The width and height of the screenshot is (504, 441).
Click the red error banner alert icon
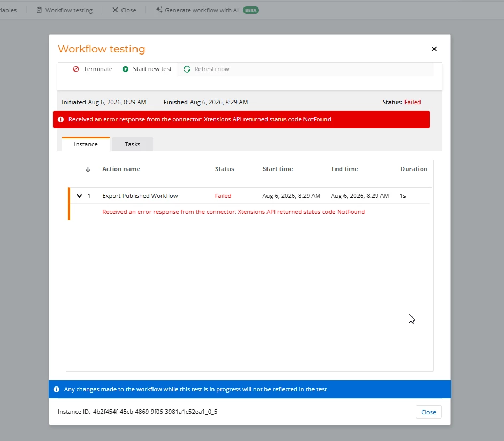60,120
